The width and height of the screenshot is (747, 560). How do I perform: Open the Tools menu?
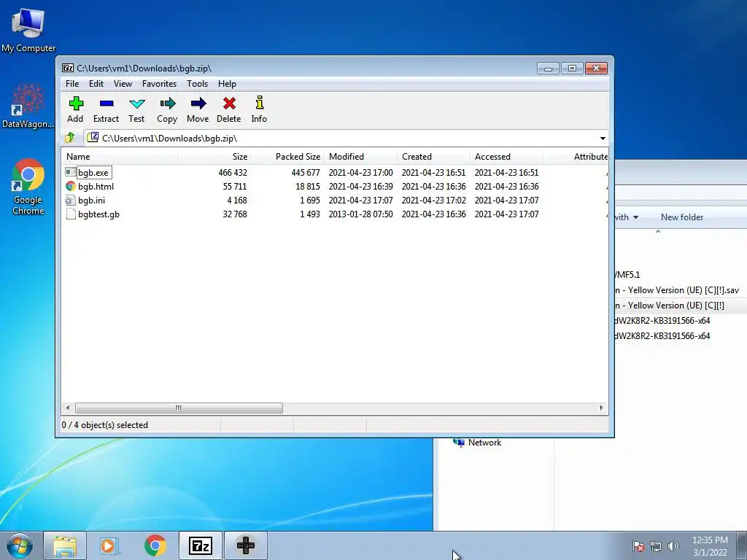coord(197,84)
